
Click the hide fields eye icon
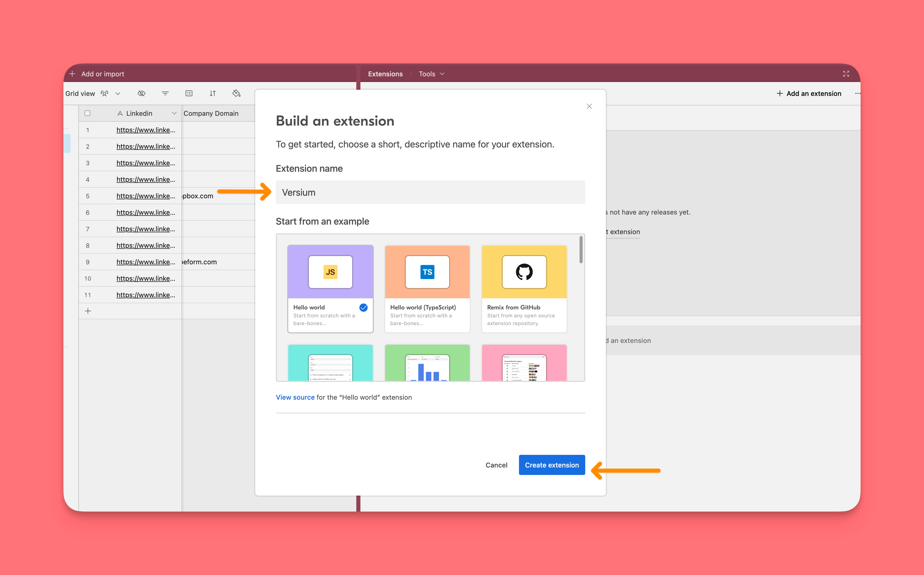click(142, 94)
